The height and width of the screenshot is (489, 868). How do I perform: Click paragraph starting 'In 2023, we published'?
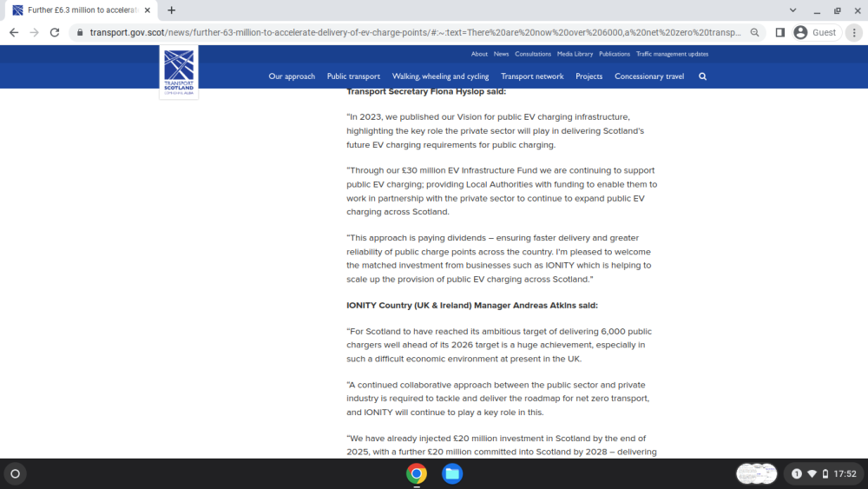tap(496, 130)
